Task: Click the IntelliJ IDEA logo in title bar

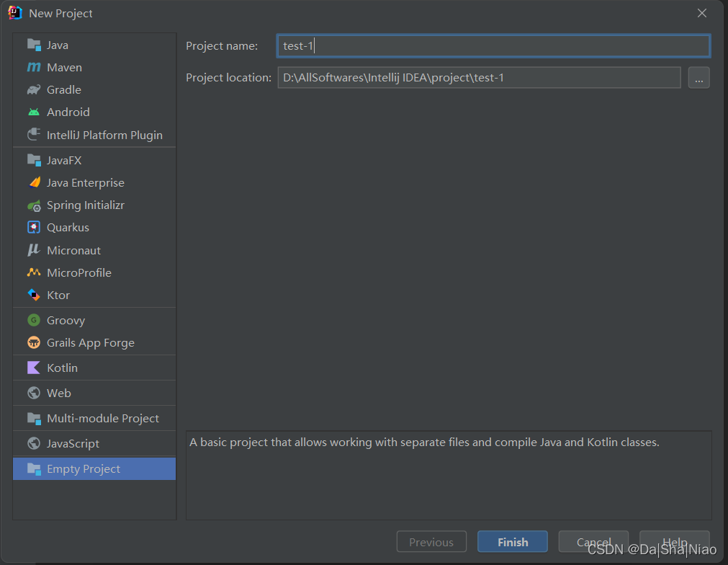Action: [x=15, y=13]
